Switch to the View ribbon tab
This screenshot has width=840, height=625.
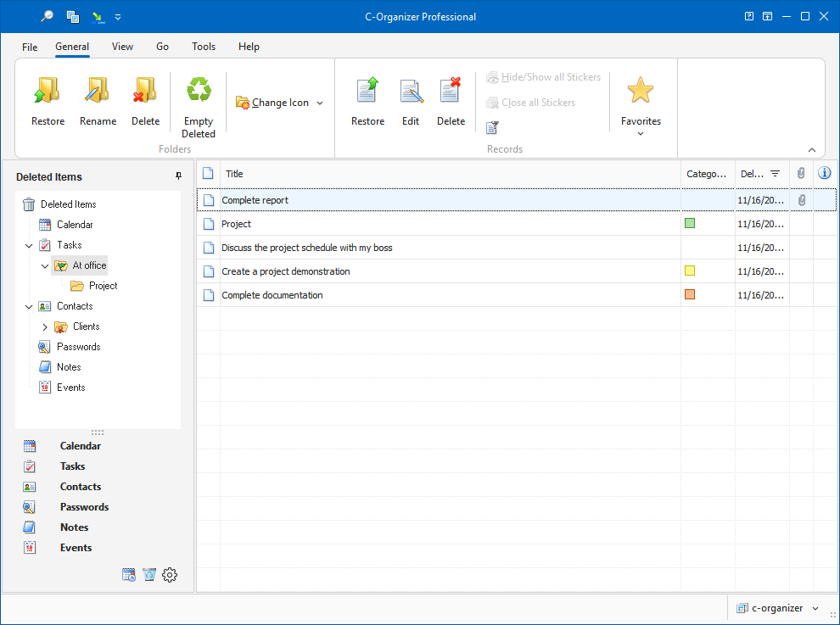point(122,47)
